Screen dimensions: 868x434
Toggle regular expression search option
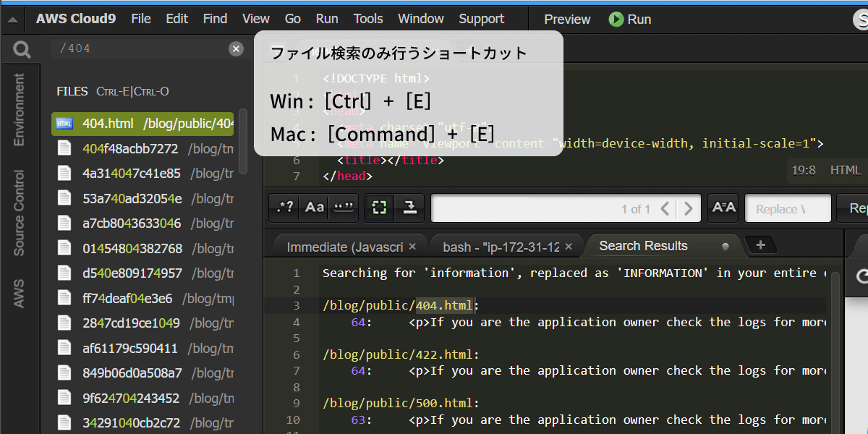pyautogui.click(x=286, y=208)
